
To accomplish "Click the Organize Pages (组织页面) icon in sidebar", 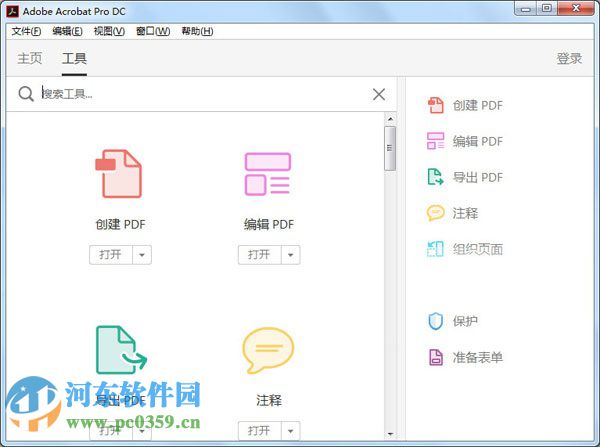I will (435, 249).
